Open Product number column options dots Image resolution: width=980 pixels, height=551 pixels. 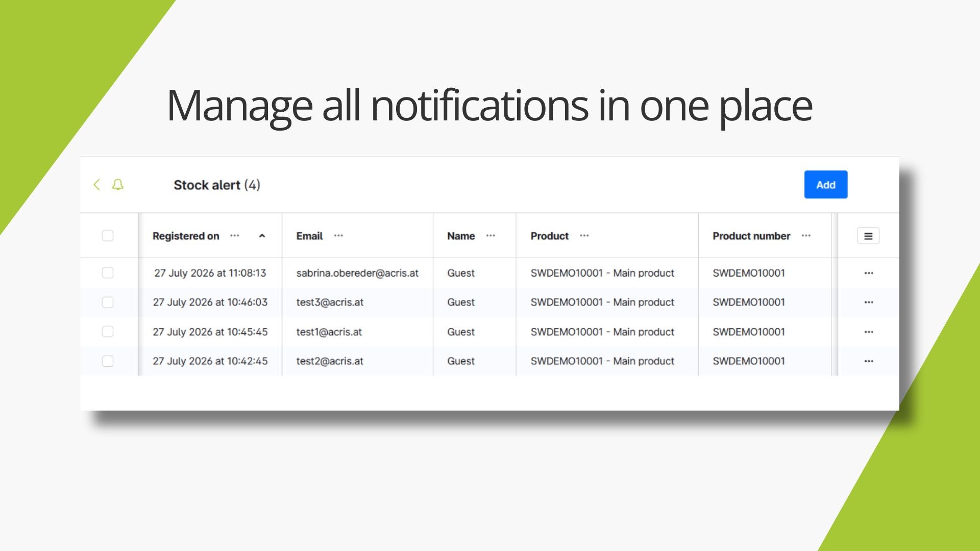pos(806,236)
